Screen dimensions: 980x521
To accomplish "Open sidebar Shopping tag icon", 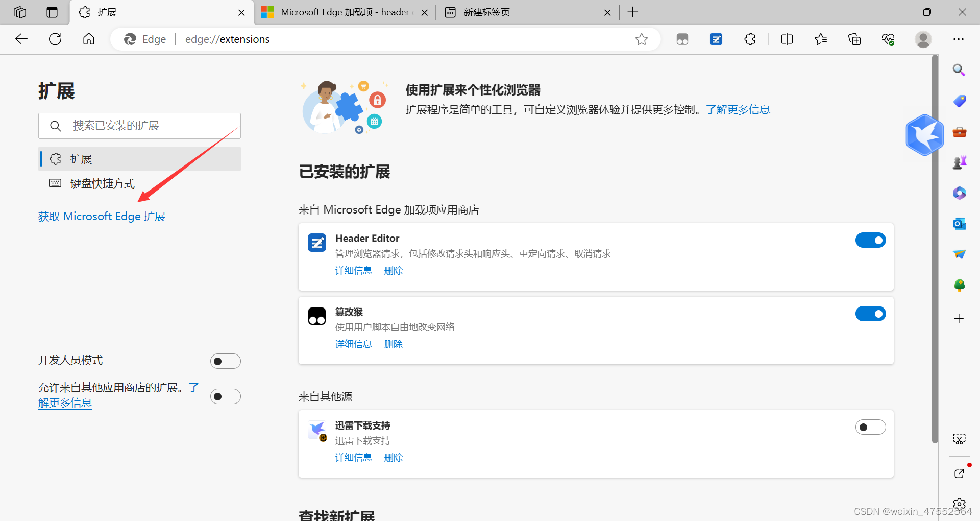I will coord(959,101).
